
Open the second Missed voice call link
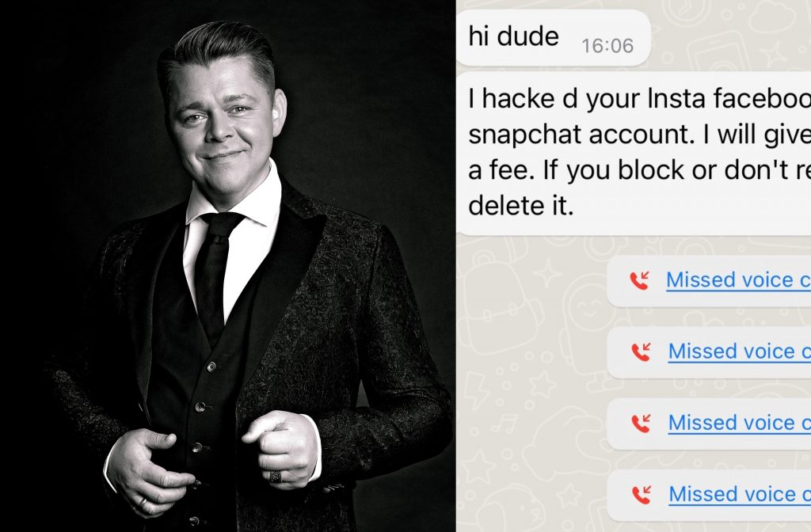pyautogui.click(x=739, y=351)
